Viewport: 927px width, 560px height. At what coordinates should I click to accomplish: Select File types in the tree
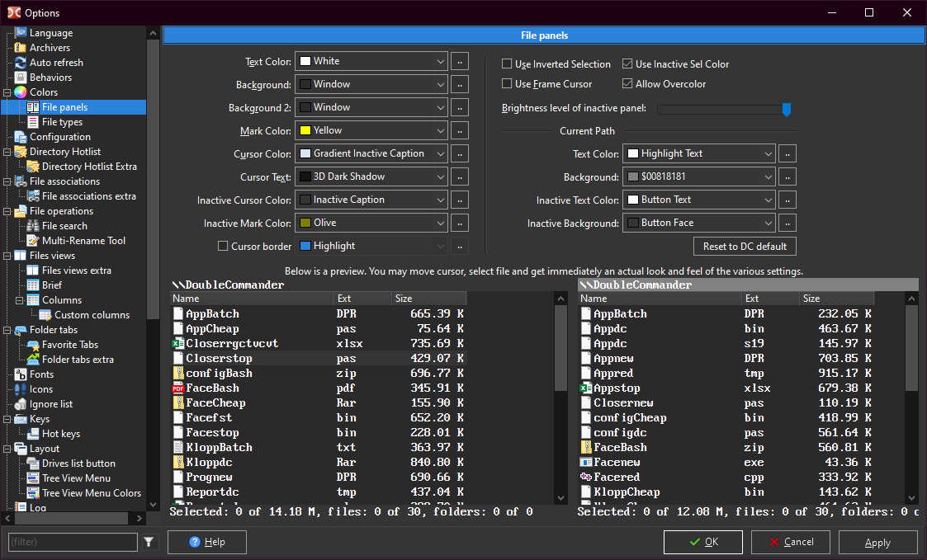point(62,122)
